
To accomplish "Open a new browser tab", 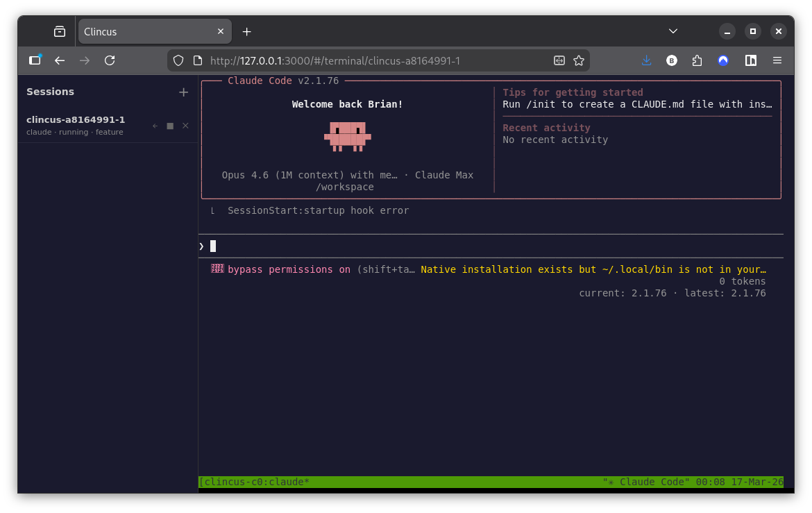I will [x=247, y=32].
